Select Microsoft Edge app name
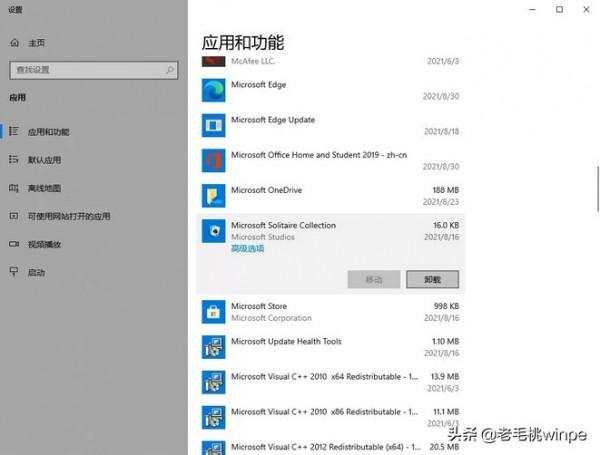 tap(259, 85)
